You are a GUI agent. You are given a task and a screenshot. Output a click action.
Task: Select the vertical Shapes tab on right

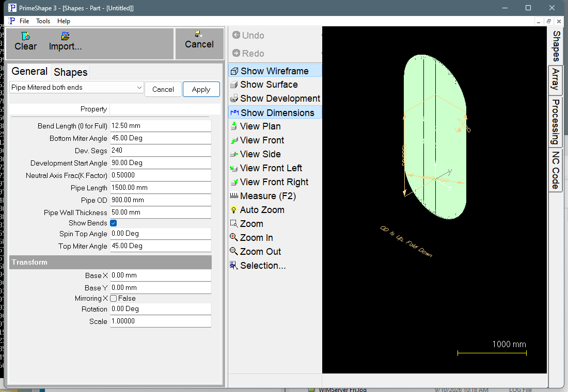click(x=556, y=46)
